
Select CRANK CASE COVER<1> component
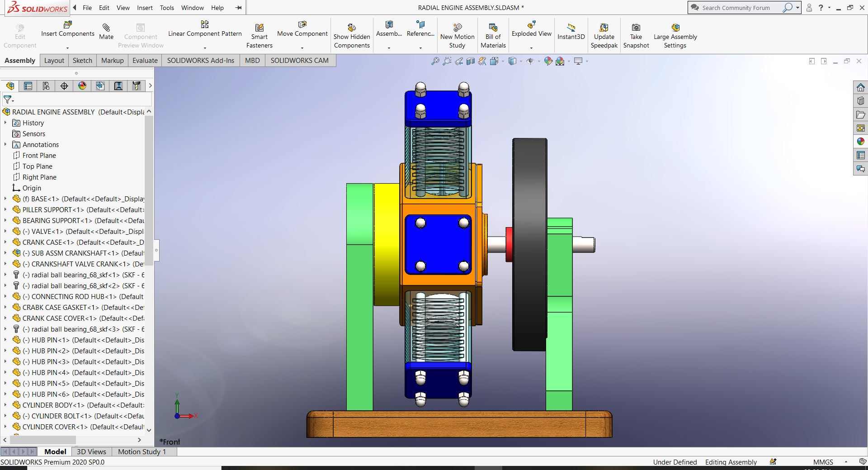coord(78,318)
